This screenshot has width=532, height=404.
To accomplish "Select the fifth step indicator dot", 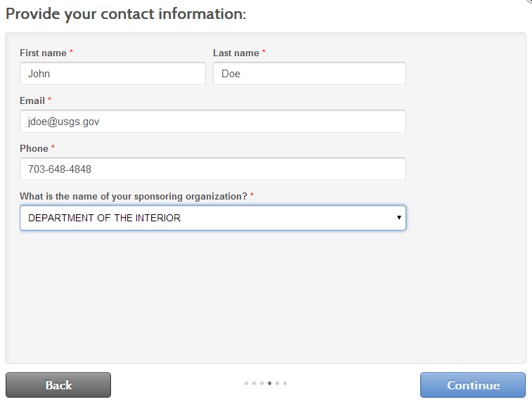I will (x=277, y=384).
